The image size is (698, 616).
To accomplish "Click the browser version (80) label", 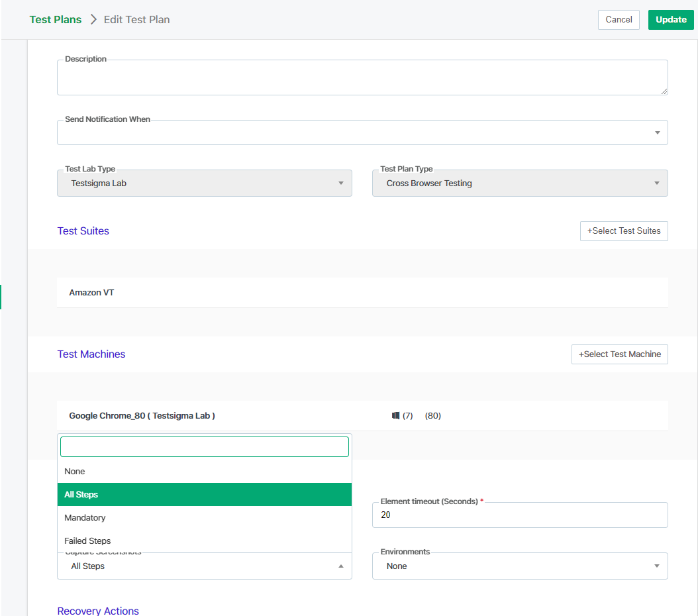I will [432, 416].
